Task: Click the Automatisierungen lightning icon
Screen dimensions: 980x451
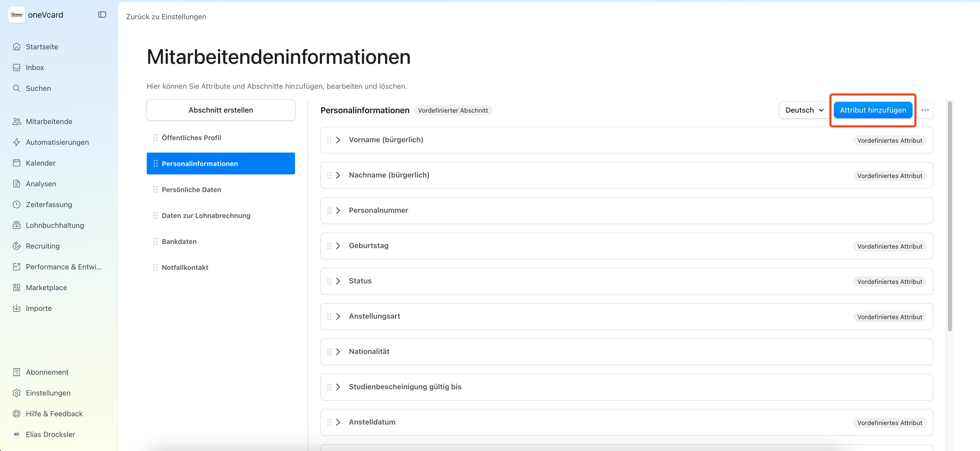Action: point(16,142)
